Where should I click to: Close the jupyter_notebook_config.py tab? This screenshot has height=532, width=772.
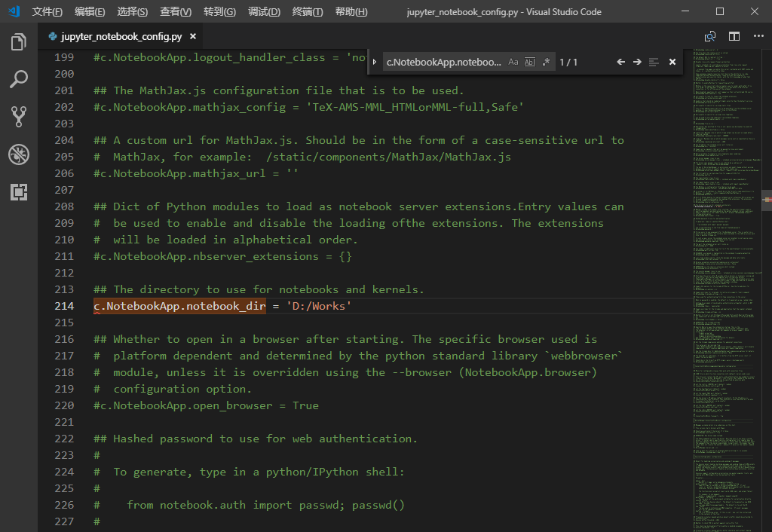193,36
